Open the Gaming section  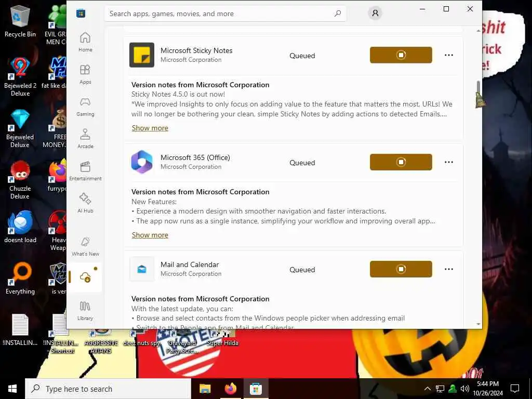[x=85, y=107]
